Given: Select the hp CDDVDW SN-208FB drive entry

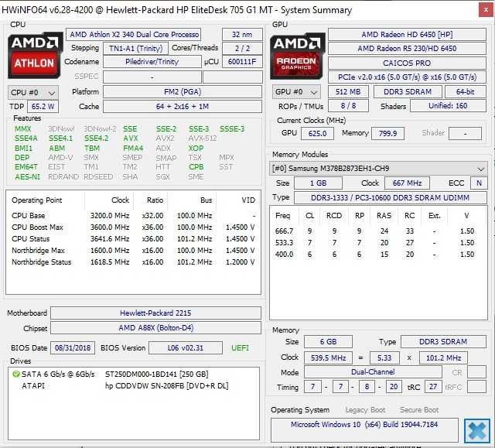Looking at the screenshot, I should (x=167, y=386).
